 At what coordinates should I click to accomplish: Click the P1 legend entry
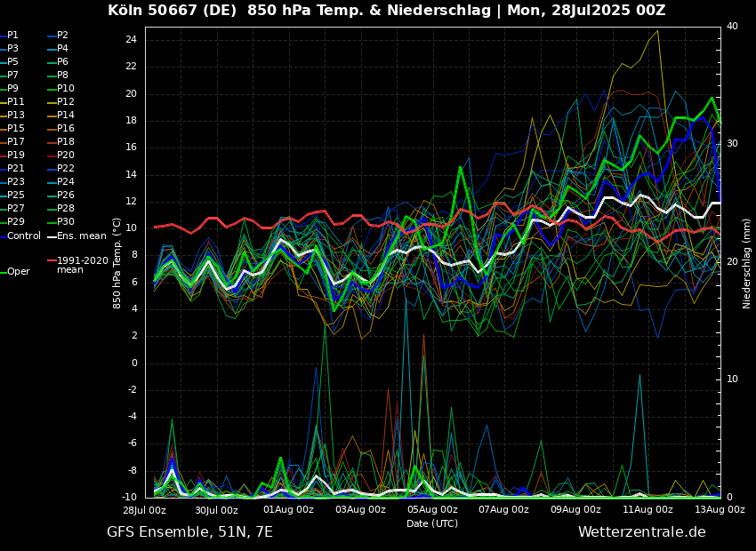(12, 36)
